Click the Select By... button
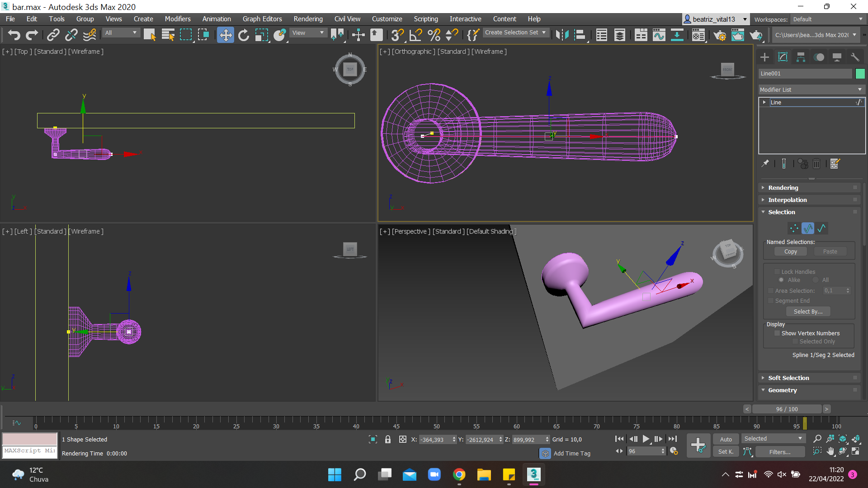The width and height of the screenshot is (868, 488). (808, 311)
